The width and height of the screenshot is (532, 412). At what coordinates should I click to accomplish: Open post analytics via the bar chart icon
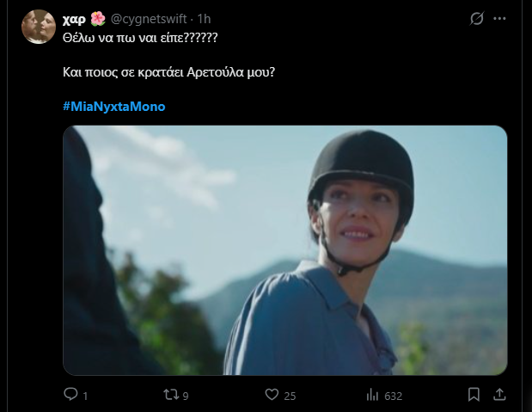373,394
